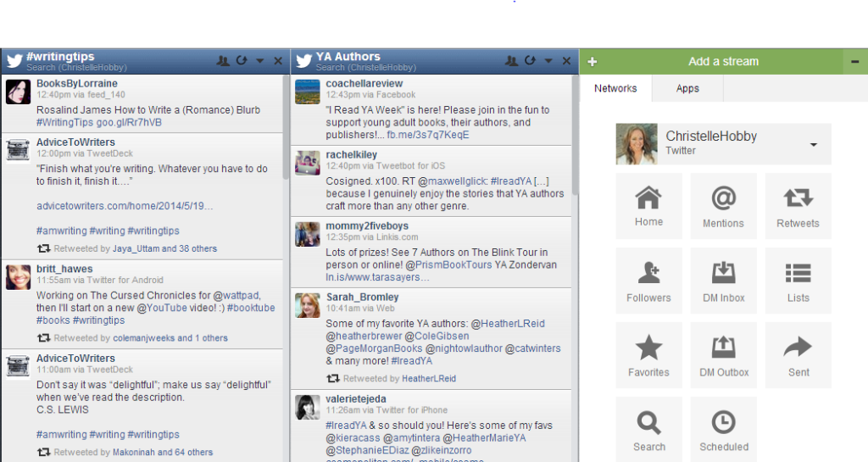The width and height of the screenshot is (868, 462).
Task: Add the Retweets stream
Action: click(x=798, y=206)
